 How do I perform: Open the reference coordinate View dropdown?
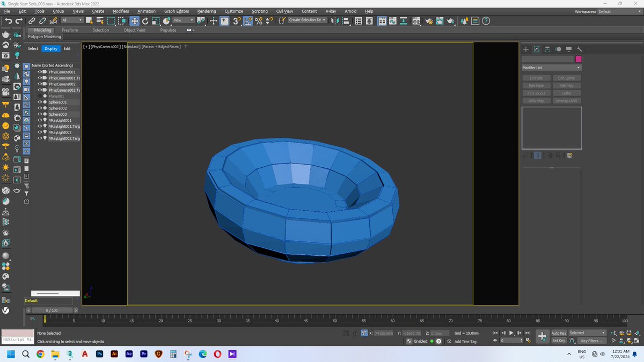click(x=183, y=20)
